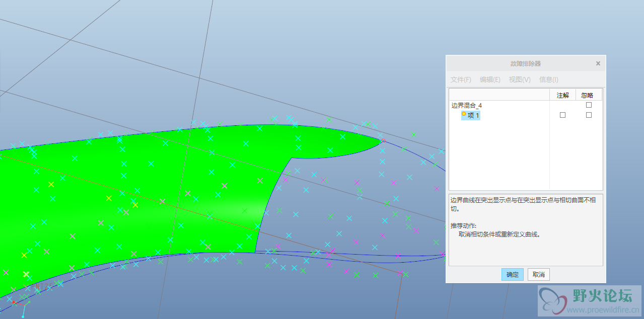The width and height of the screenshot is (644, 319).
Task: Click the 注解 column header
Action: (x=562, y=95)
